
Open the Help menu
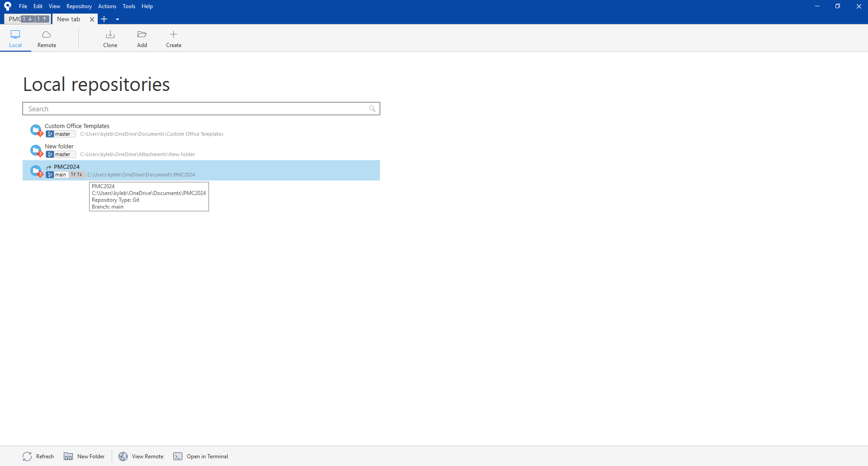click(x=147, y=6)
